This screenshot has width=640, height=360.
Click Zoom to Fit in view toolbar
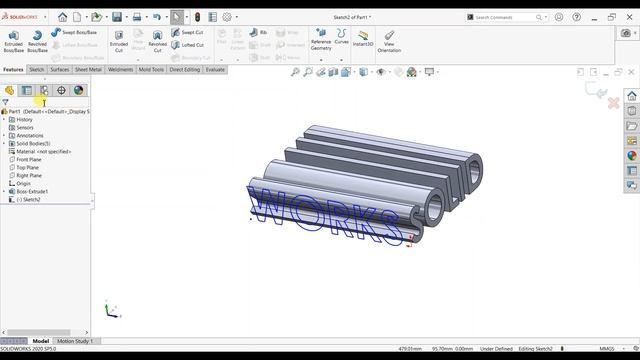pyautogui.click(x=295, y=72)
